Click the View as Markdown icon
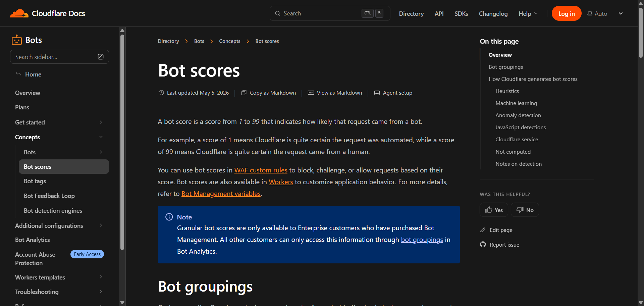The height and width of the screenshot is (306, 644). coord(311,93)
